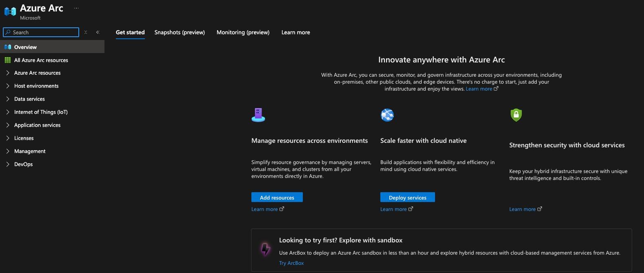Click the Azure Arc resources tree label
Image resolution: width=644 pixels, height=273 pixels.
tap(38, 73)
